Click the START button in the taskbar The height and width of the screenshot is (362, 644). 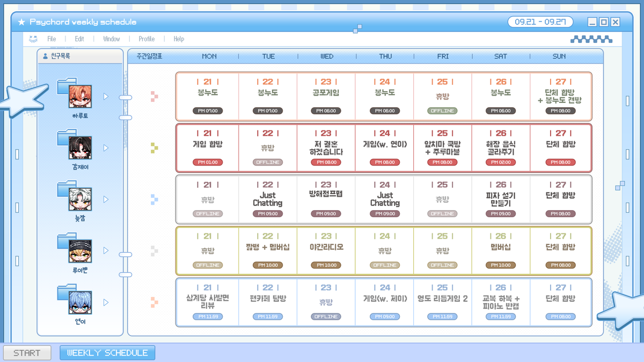[x=27, y=353]
